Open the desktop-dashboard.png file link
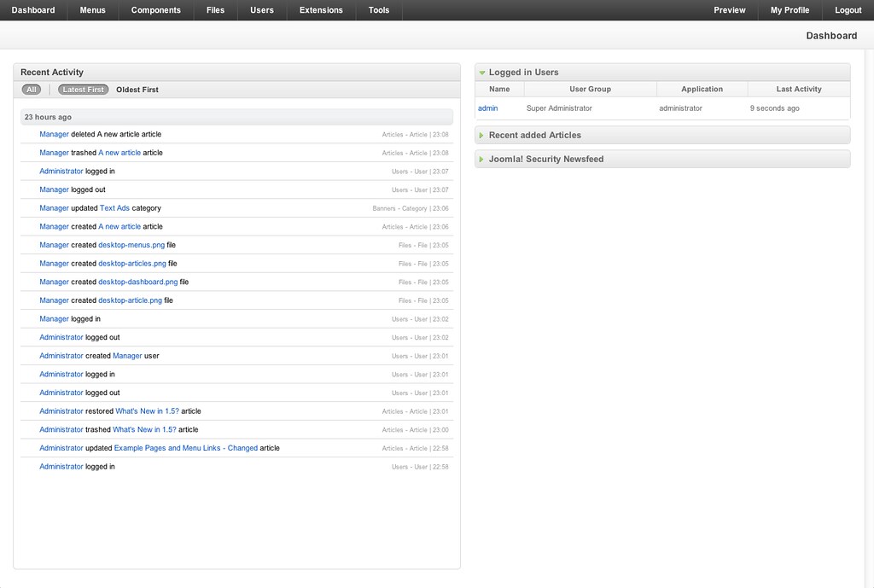874x588 pixels. click(138, 282)
